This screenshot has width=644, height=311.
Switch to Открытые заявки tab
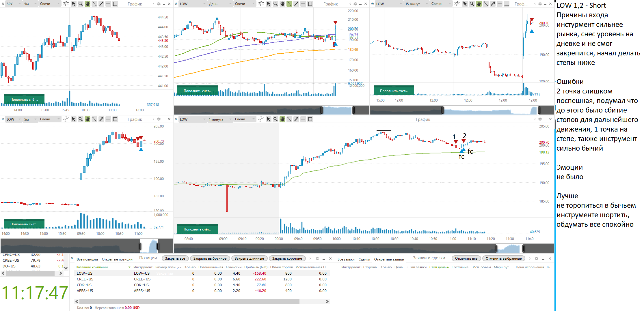click(x=389, y=259)
